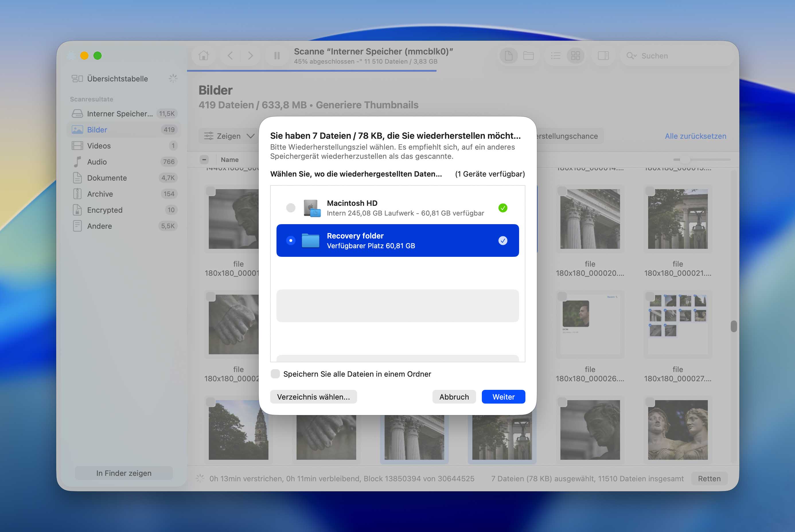Click Alle zurücksetzen link
This screenshot has height=532, width=795.
pos(695,136)
